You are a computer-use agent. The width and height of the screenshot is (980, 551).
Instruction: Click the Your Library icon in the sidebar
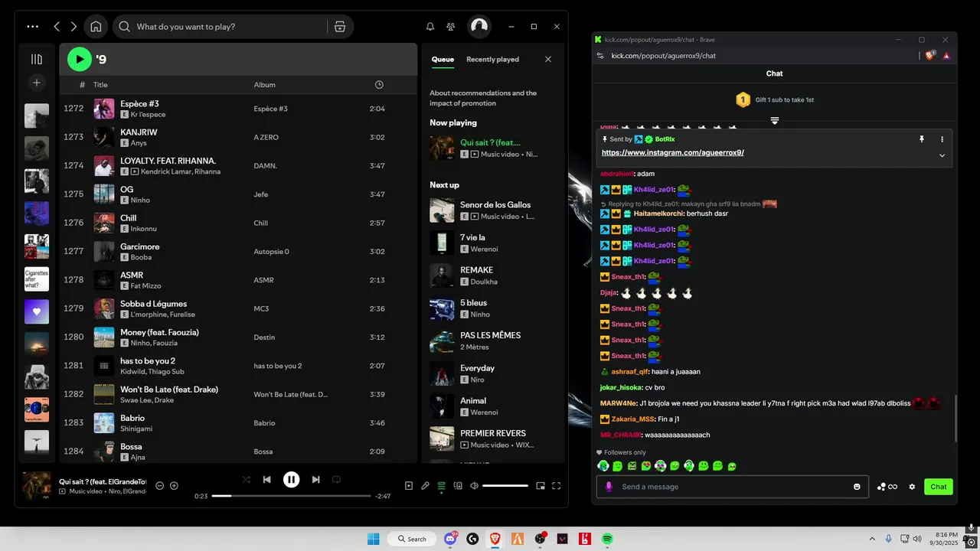click(x=37, y=59)
